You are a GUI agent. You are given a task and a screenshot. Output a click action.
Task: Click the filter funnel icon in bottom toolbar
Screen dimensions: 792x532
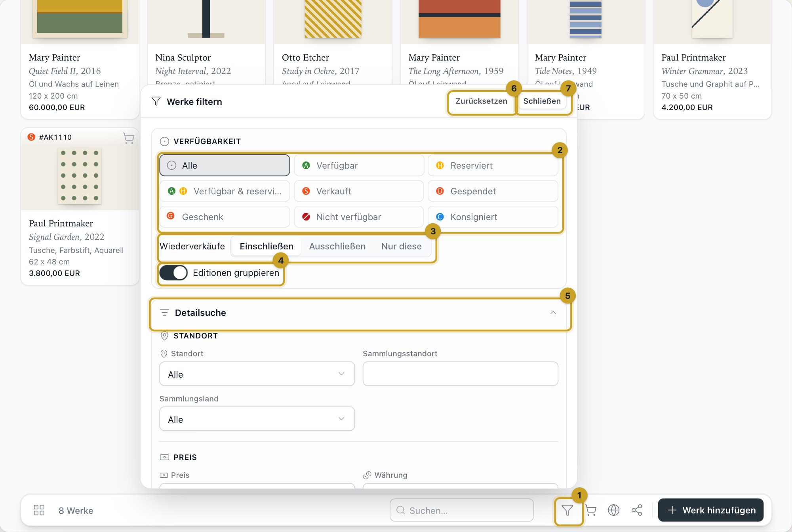[x=567, y=510]
